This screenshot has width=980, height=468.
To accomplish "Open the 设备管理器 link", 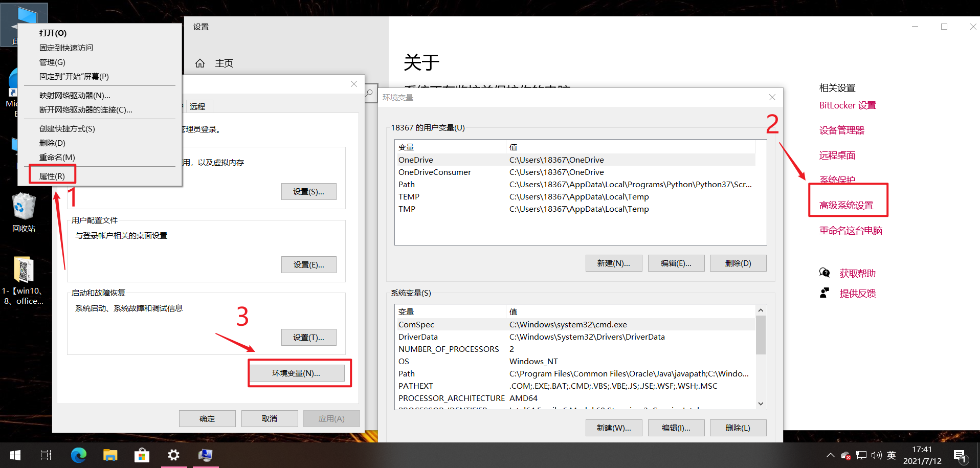I will pyautogui.click(x=842, y=130).
